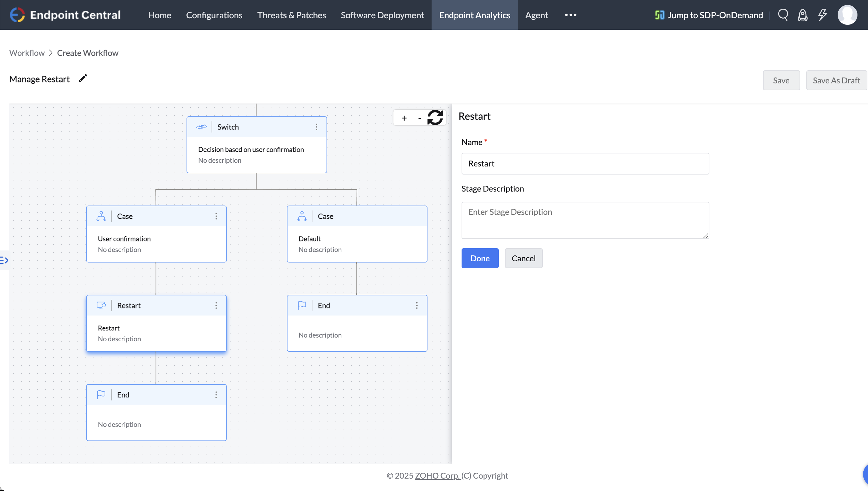Zoom in the workflow canvas with plus
Viewport: 868px width, 491px height.
[x=404, y=118]
